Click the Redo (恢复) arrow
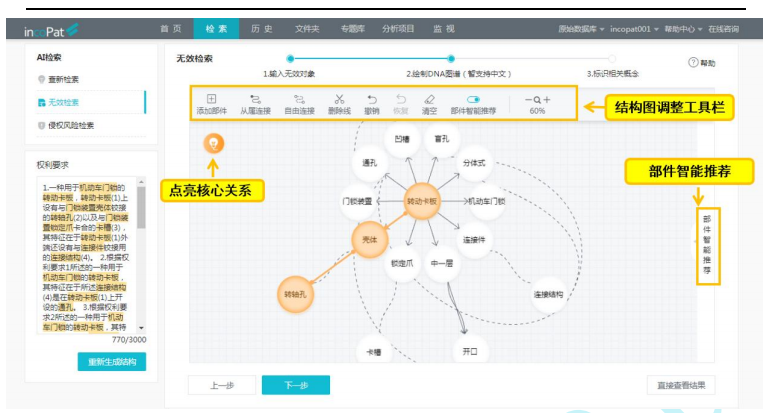 click(x=401, y=105)
